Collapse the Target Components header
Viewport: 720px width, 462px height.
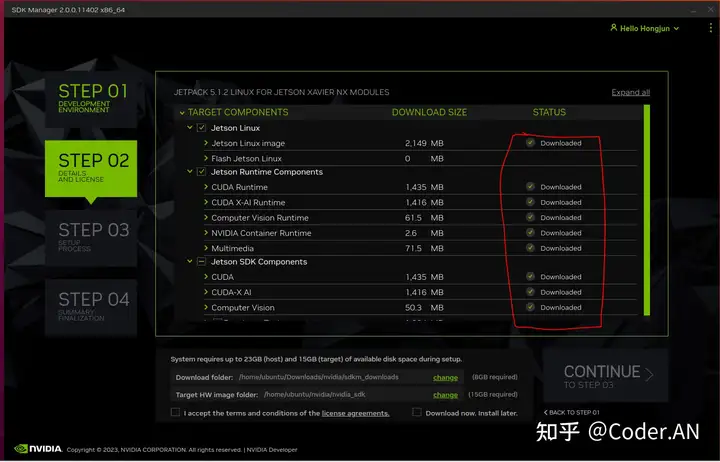point(182,113)
